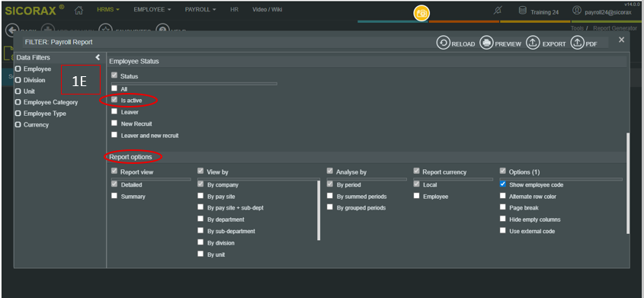Check the By pay site checkbox
Screen dimensions: 644x298
(200, 196)
